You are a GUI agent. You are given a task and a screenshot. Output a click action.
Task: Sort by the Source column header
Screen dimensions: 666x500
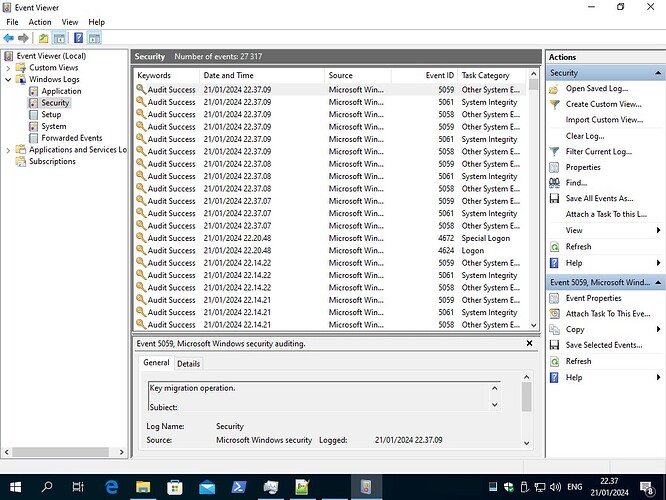point(358,75)
